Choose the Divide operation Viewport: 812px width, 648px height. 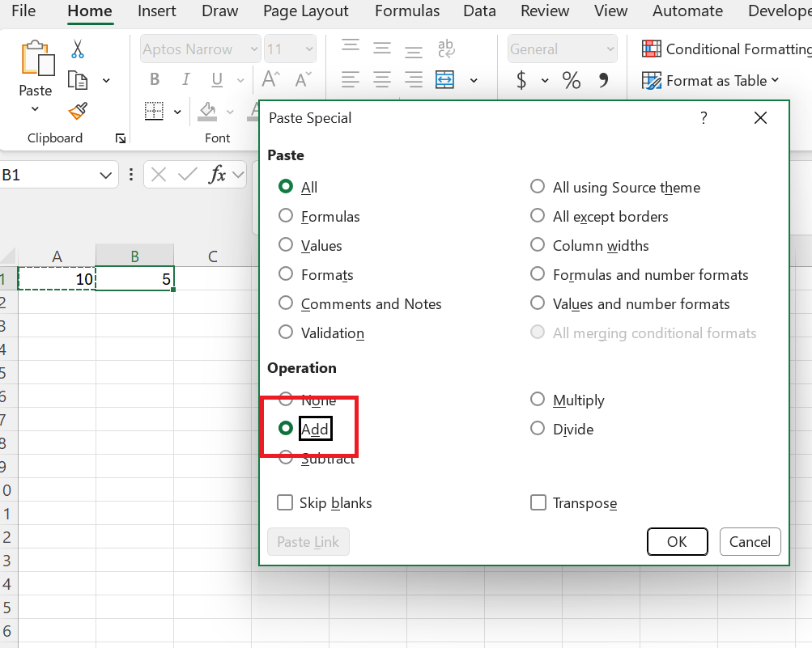coord(538,428)
